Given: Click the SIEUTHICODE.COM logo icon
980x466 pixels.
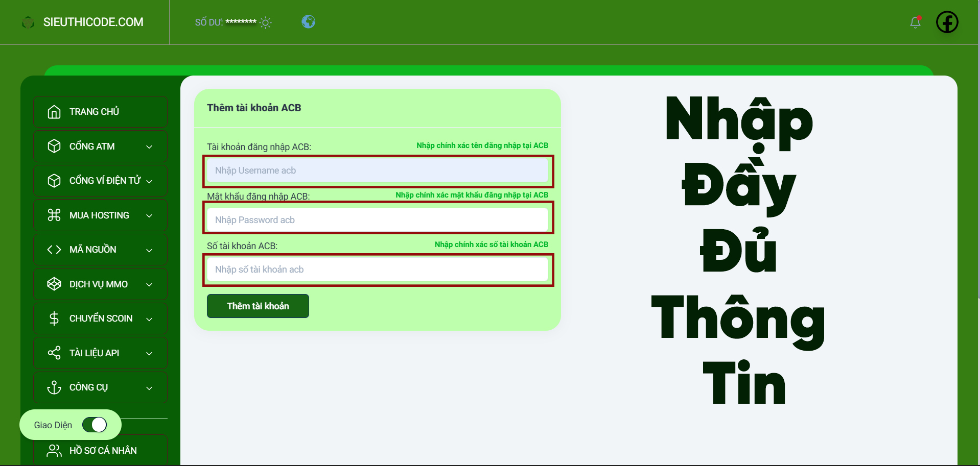Looking at the screenshot, I should coord(28,22).
